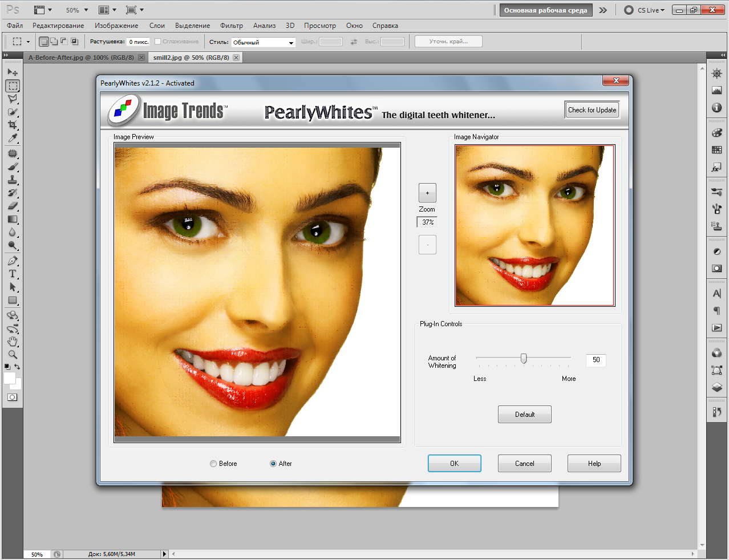Open the Фильтр menu

[x=231, y=26]
